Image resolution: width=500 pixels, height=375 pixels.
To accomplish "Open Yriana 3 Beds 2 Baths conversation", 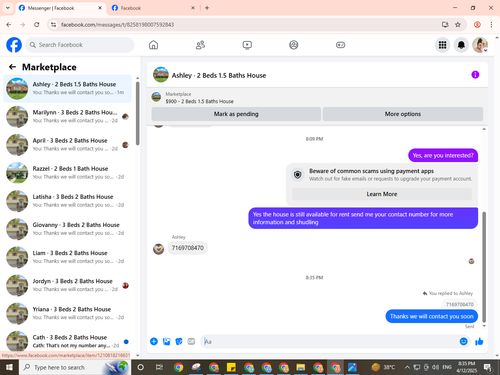I will [68, 313].
